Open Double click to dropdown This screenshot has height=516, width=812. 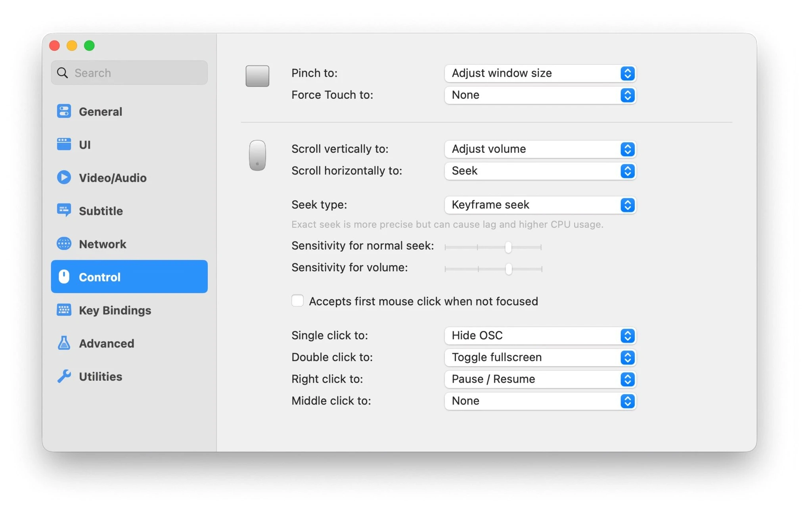pyautogui.click(x=540, y=357)
